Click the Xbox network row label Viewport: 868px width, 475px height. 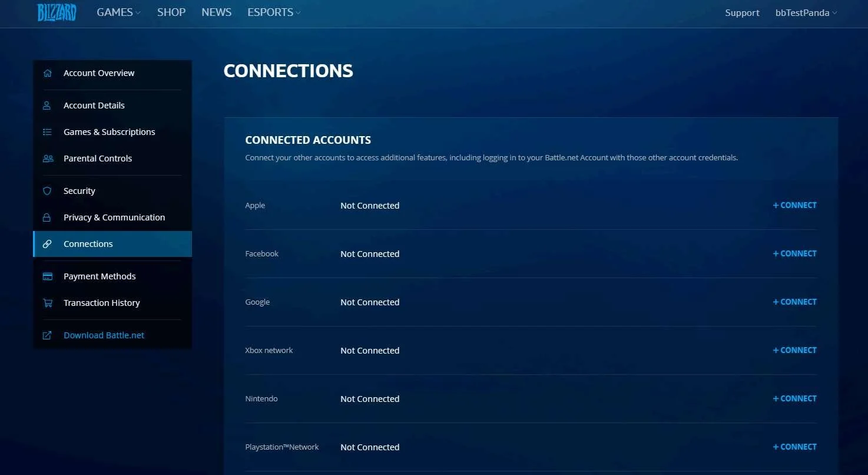pos(269,351)
